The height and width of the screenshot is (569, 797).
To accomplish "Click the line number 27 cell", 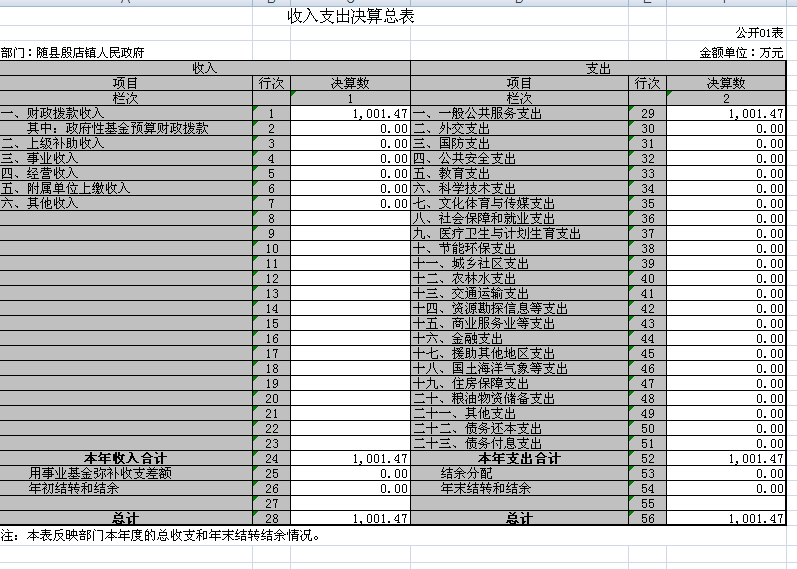I will (x=271, y=503).
